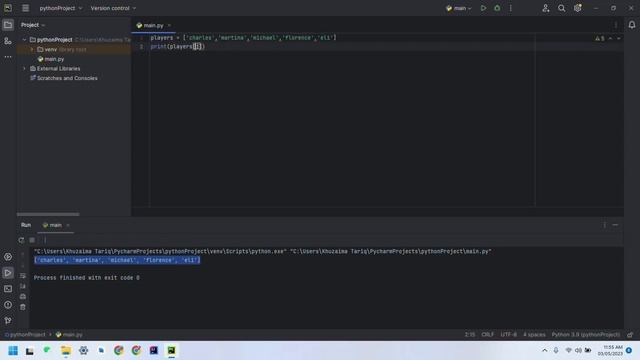Click the project tree horizontal scrollbar
Viewport: 640px width, 360px height.
(48, 214)
